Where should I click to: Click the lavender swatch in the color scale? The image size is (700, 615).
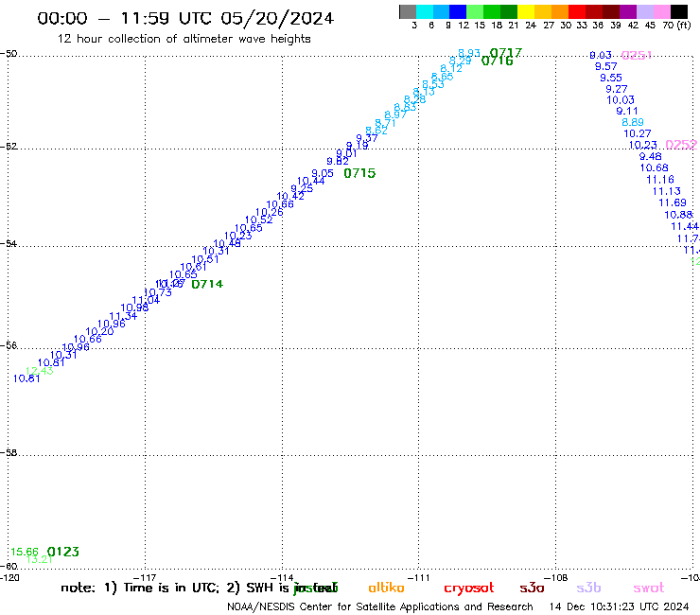[x=644, y=11]
